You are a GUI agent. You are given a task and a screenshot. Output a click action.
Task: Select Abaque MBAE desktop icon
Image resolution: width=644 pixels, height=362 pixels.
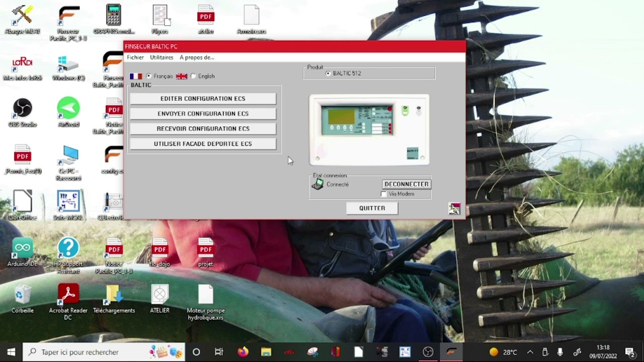click(x=23, y=19)
